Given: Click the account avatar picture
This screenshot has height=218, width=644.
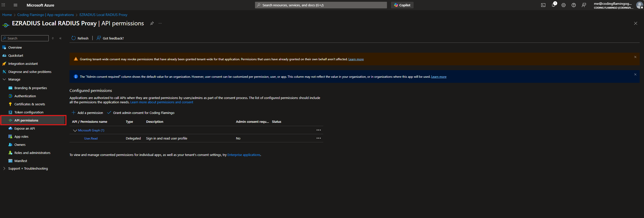Looking at the screenshot, I should coord(640,5).
